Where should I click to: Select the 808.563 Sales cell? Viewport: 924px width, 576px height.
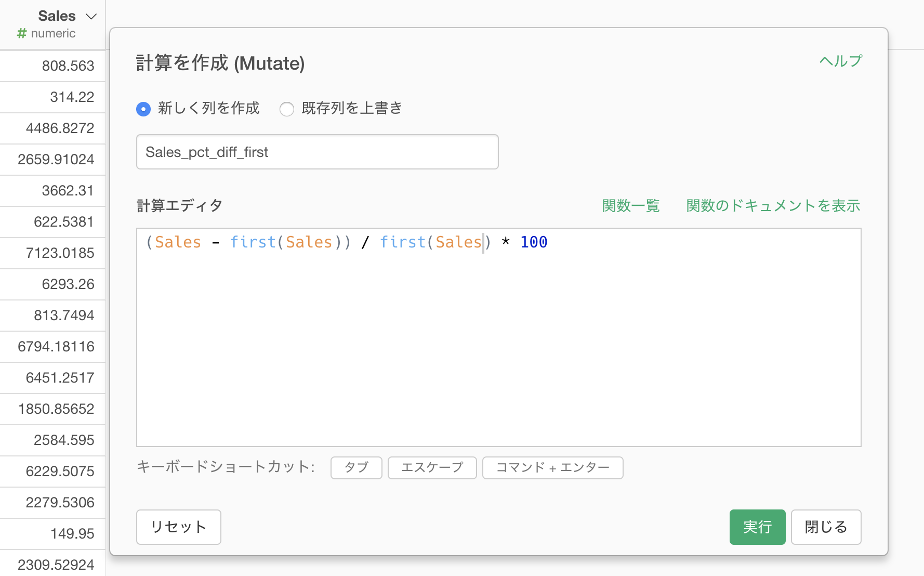tap(52, 66)
